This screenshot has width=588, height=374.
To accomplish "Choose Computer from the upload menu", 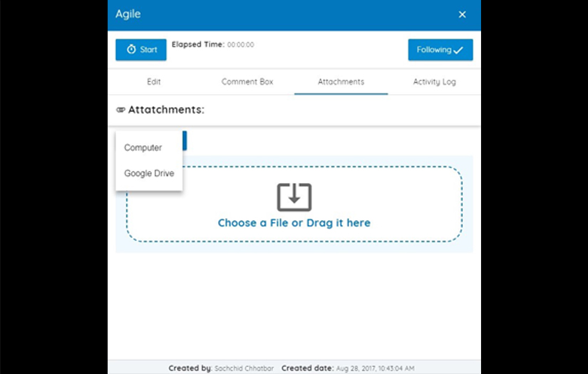I will 149,147.
